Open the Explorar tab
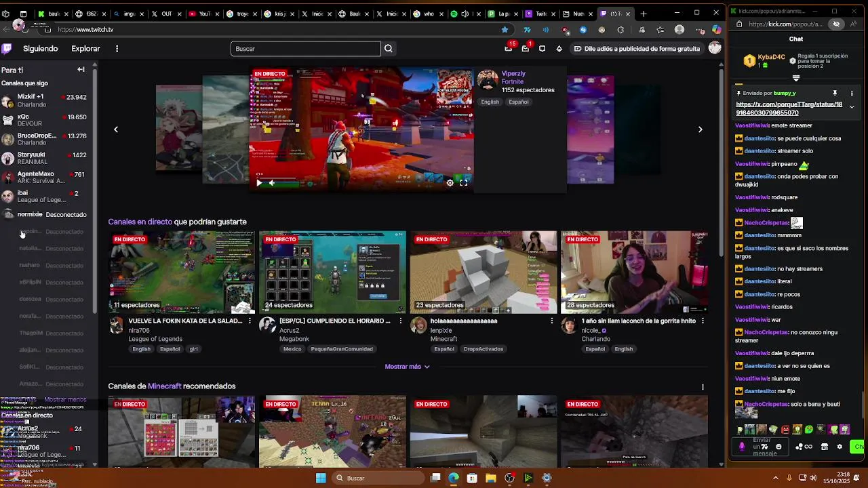Viewport: 868px width, 488px height. point(85,49)
